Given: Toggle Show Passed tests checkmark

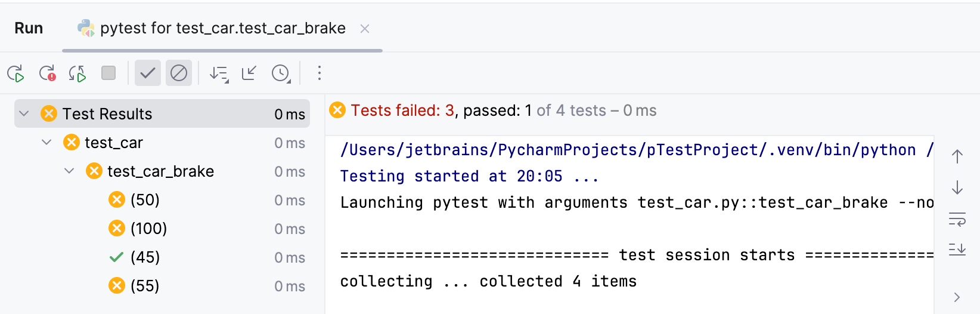Looking at the screenshot, I should pyautogui.click(x=148, y=73).
